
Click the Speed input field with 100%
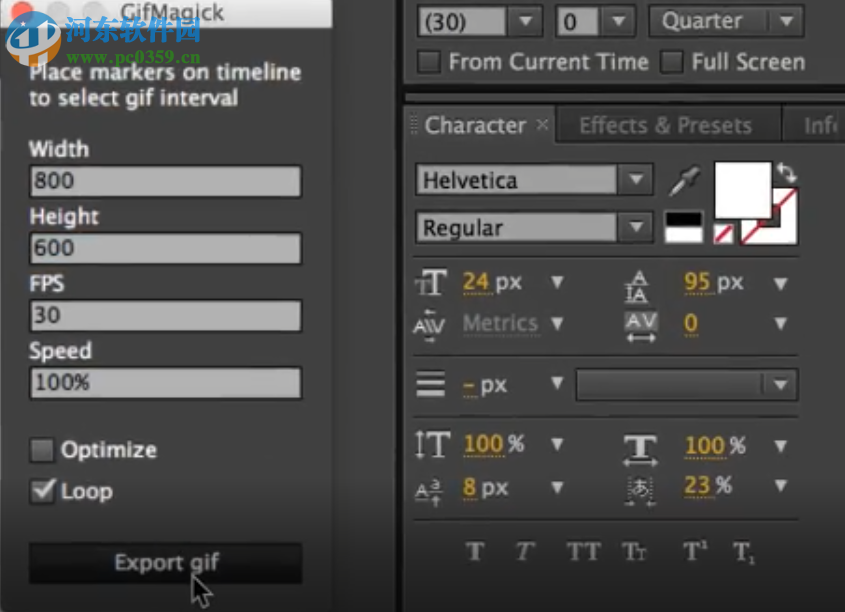[165, 383]
